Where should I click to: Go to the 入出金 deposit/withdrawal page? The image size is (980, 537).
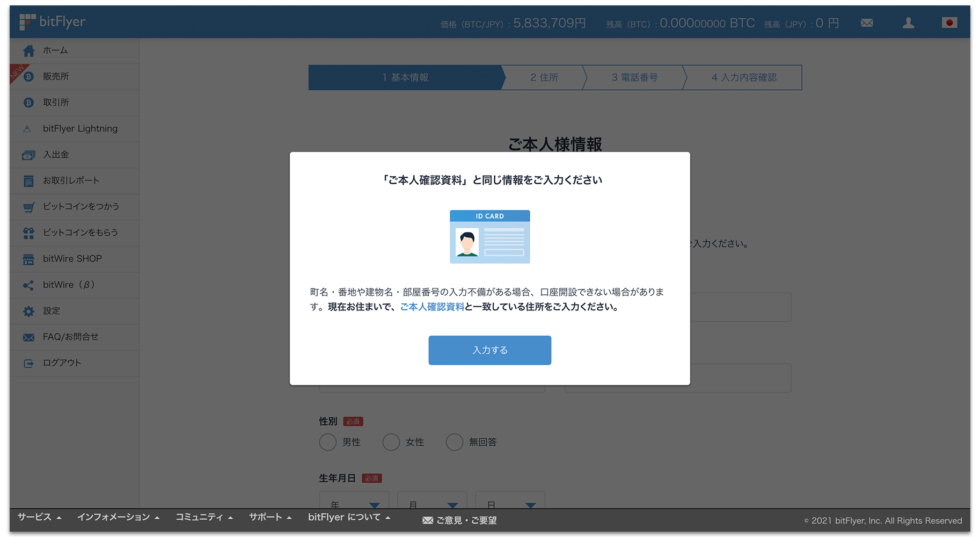(55, 155)
